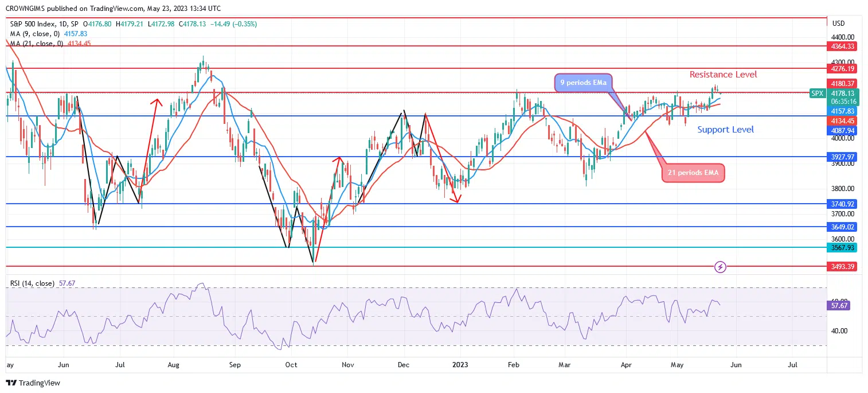The height and width of the screenshot is (393, 868).
Task: Click the green SPX symbol tag
Action: pos(818,93)
